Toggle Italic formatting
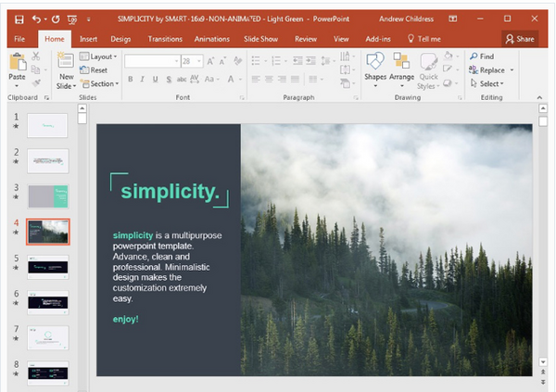556x392 pixels. [x=143, y=79]
